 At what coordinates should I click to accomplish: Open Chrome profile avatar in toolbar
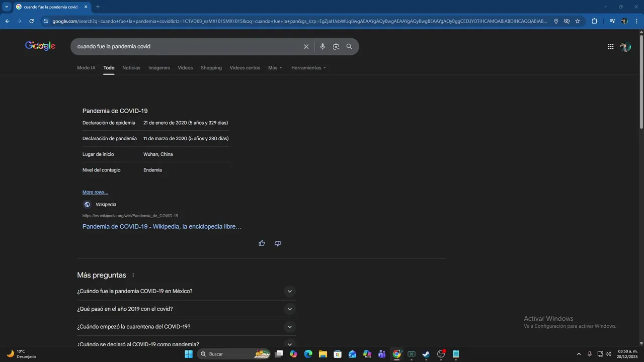624,21
